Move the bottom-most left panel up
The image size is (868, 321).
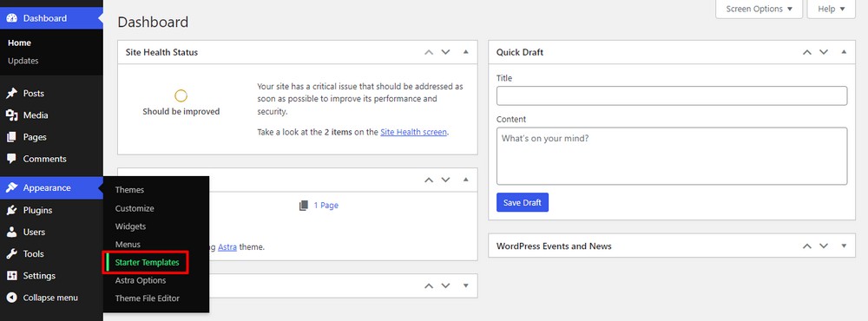click(429, 286)
